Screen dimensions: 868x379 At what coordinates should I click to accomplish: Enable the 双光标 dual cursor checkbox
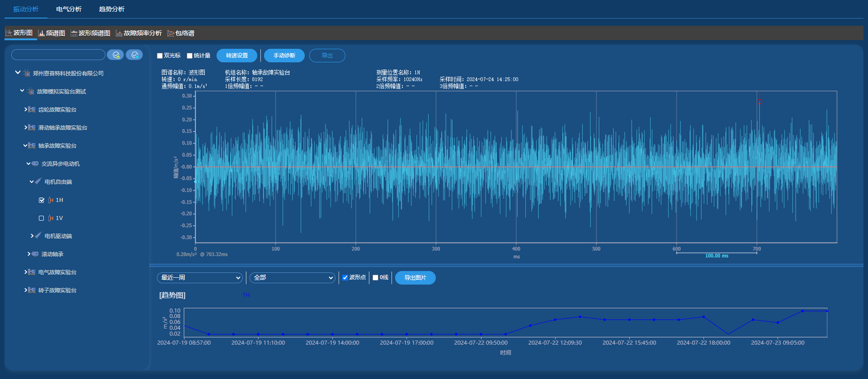160,56
